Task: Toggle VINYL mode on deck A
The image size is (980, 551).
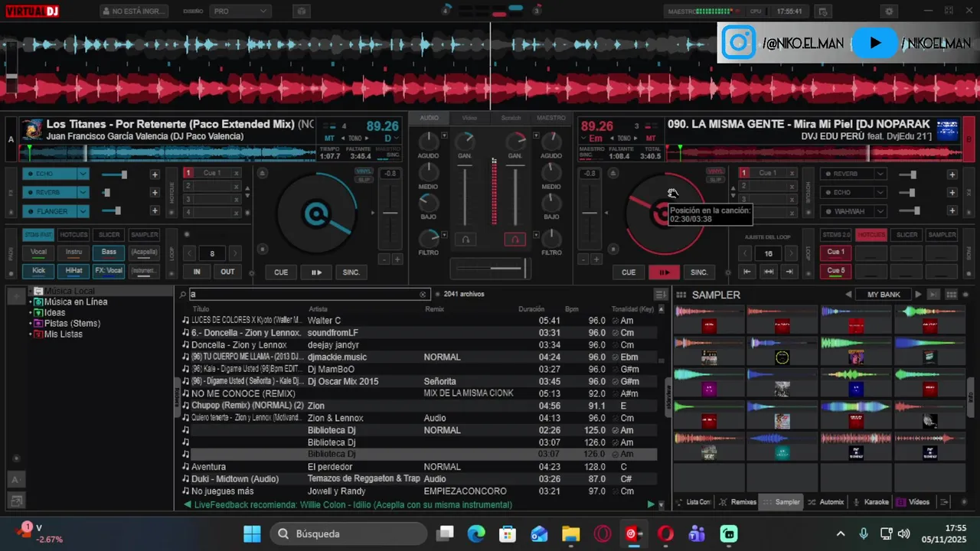Action: pos(364,171)
